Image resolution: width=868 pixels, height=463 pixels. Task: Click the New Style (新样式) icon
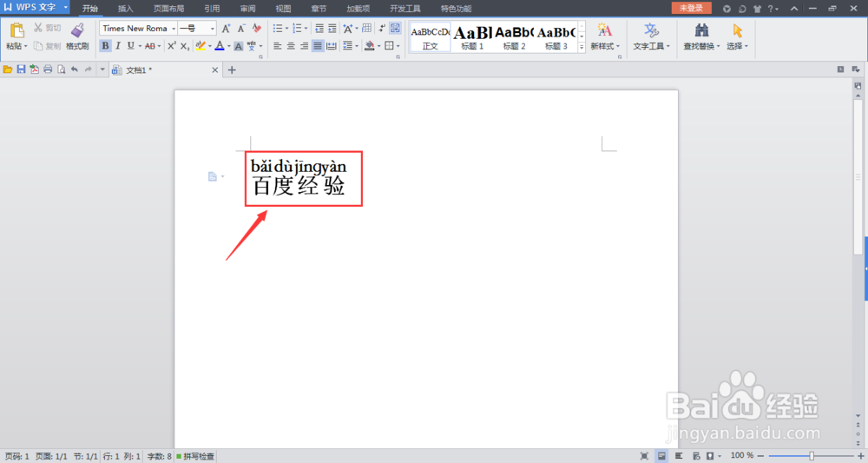coord(604,31)
